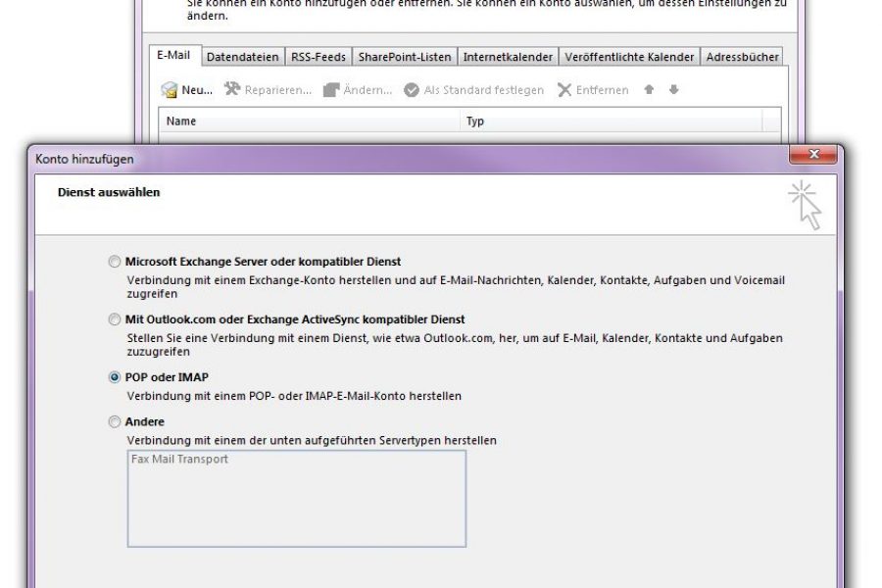Click the unten aufgeführten Servertypen description text
This screenshot has height=588, width=882.
pyautogui.click(x=312, y=441)
